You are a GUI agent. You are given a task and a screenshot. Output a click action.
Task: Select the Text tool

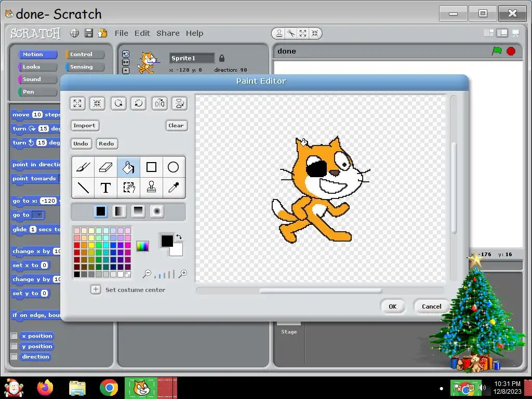click(x=105, y=187)
